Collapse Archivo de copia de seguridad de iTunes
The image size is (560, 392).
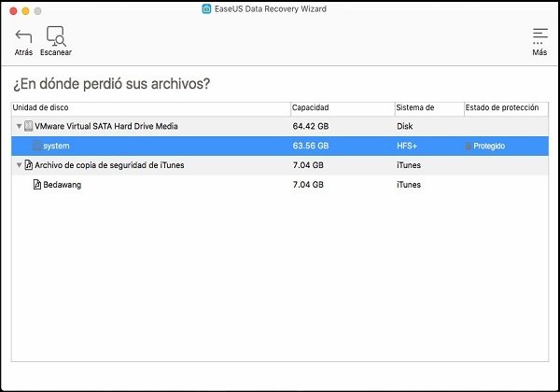[x=19, y=165]
